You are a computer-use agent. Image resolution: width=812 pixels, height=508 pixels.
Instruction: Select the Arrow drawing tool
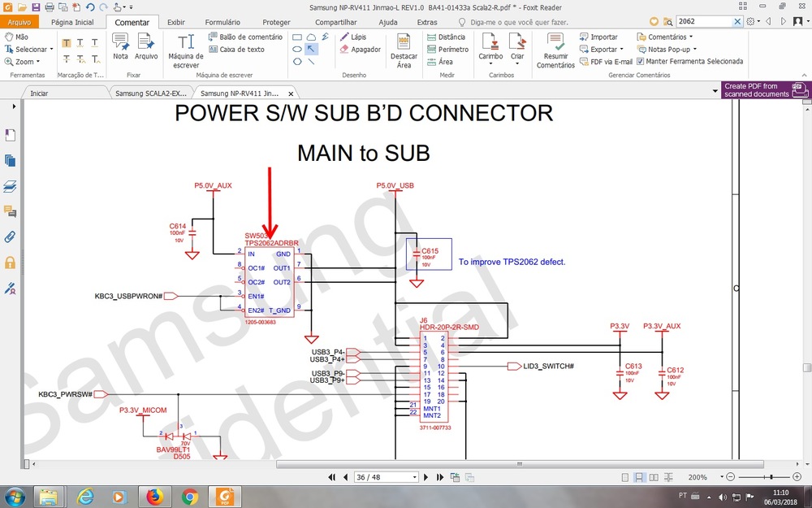point(311,50)
